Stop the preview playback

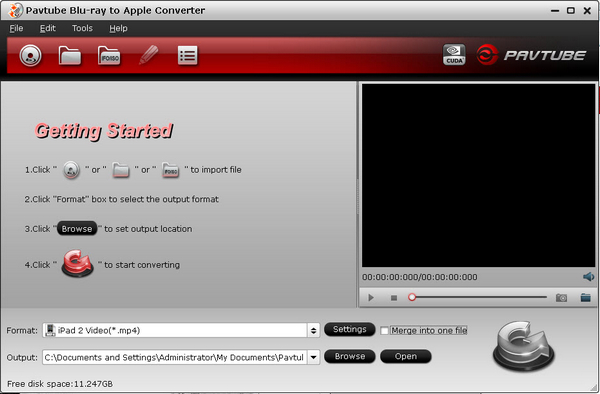[394, 298]
